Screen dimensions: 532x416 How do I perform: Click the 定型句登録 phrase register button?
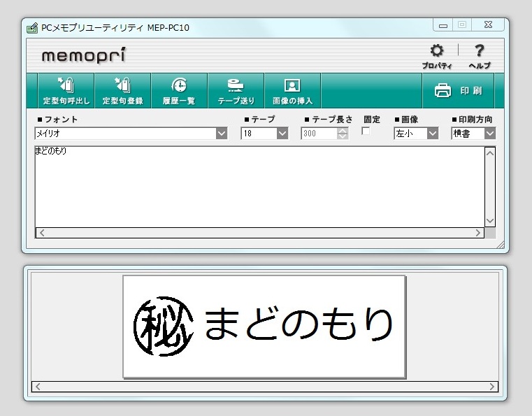(x=122, y=91)
